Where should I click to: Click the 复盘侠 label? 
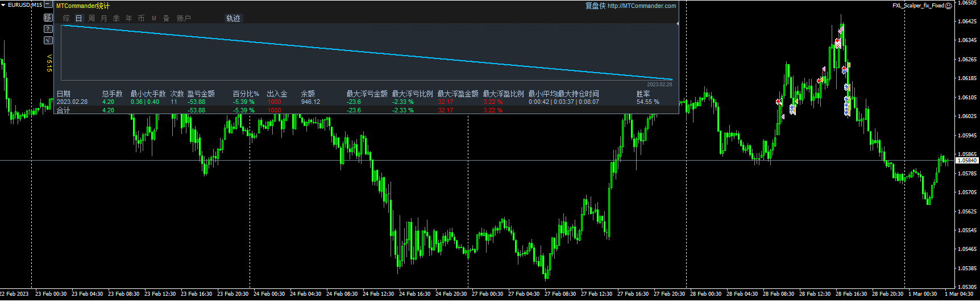[x=595, y=6]
